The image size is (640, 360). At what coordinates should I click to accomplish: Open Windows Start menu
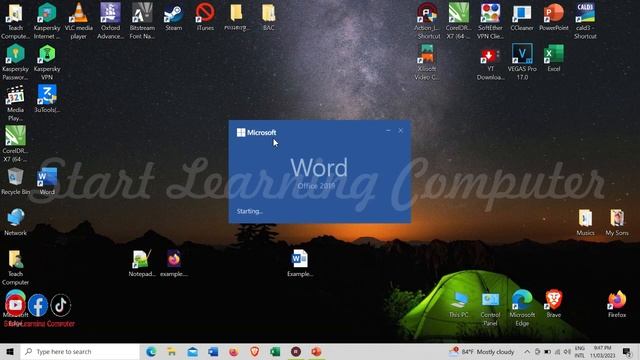[10, 351]
